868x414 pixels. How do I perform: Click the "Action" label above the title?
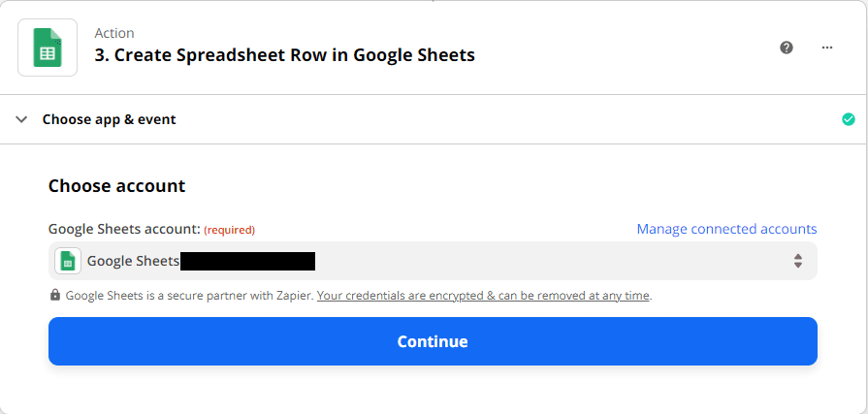point(114,34)
